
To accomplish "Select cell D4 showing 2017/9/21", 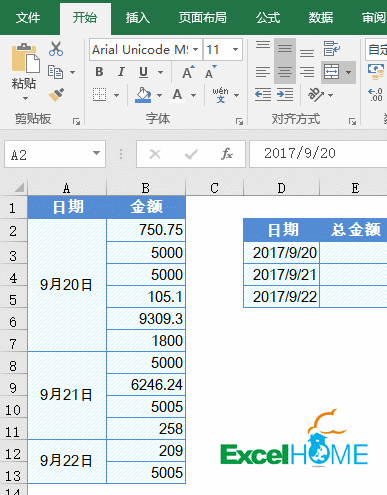I will coord(282,275).
